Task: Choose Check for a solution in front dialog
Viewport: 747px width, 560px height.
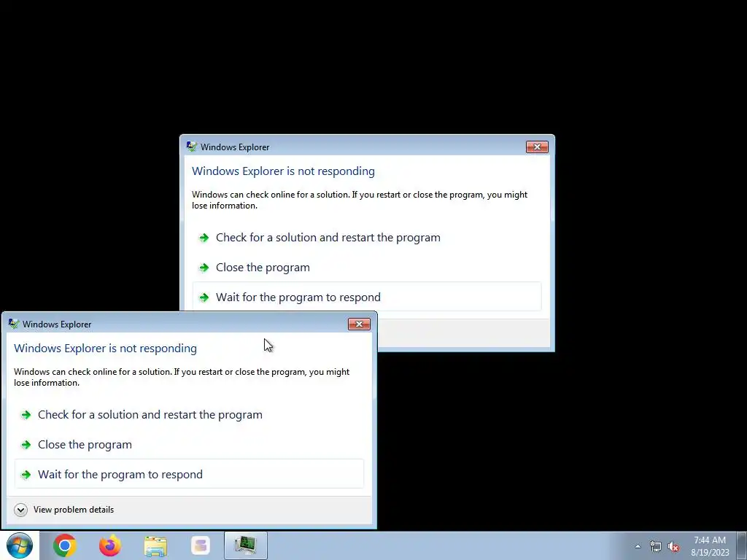Action: coord(189,415)
